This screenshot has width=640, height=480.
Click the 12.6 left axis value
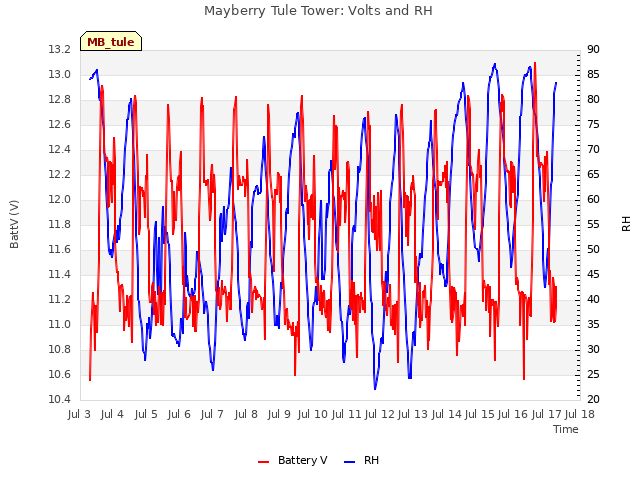coord(59,124)
